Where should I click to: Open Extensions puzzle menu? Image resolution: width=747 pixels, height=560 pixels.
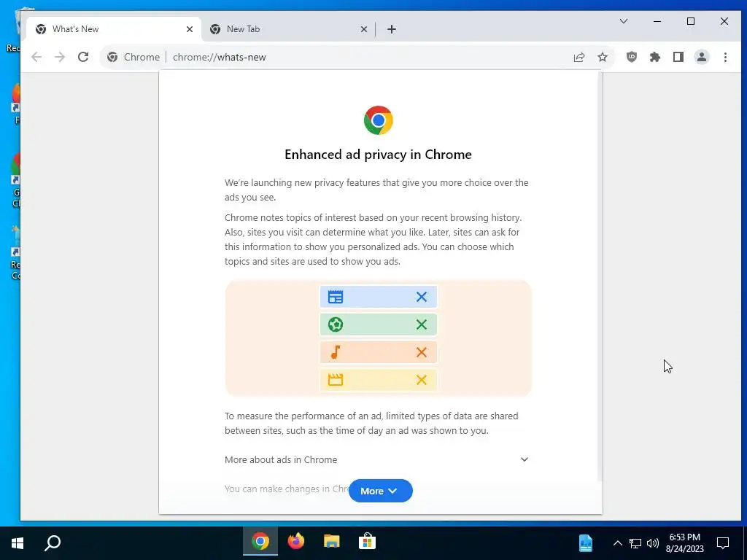coord(655,57)
